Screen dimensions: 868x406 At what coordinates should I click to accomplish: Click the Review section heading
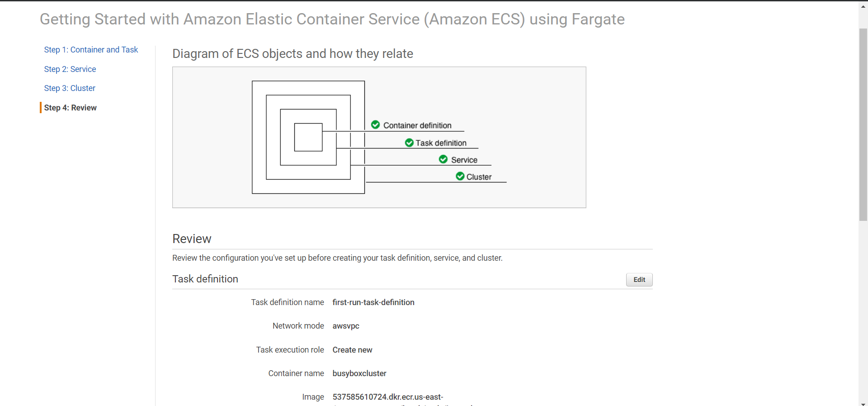(192, 239)
